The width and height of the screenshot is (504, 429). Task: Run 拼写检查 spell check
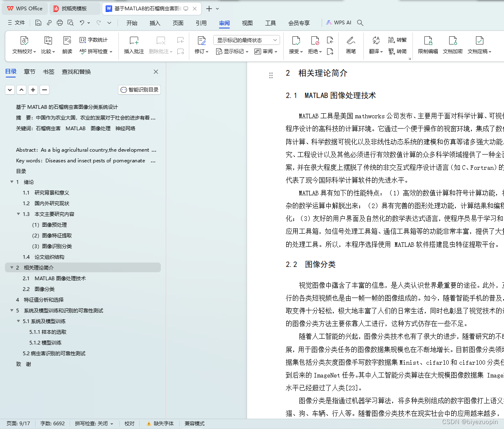[x=96, y=52]
